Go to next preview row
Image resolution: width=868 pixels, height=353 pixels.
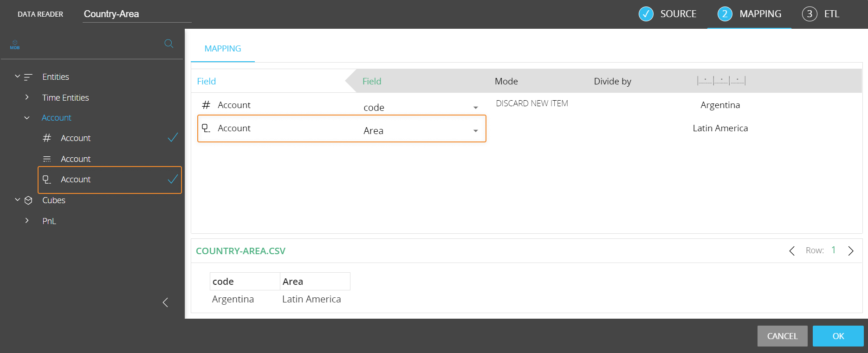pos(851,251)
